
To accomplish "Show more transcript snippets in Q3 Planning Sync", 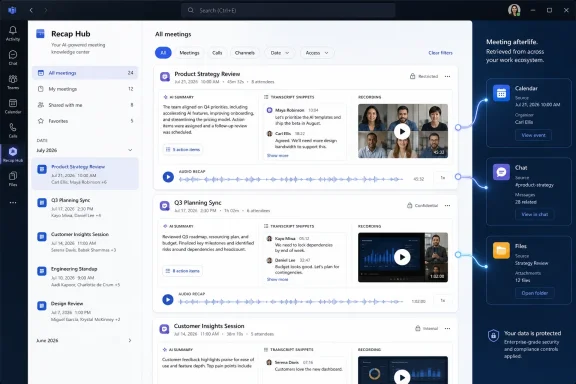I will [277, 280].
